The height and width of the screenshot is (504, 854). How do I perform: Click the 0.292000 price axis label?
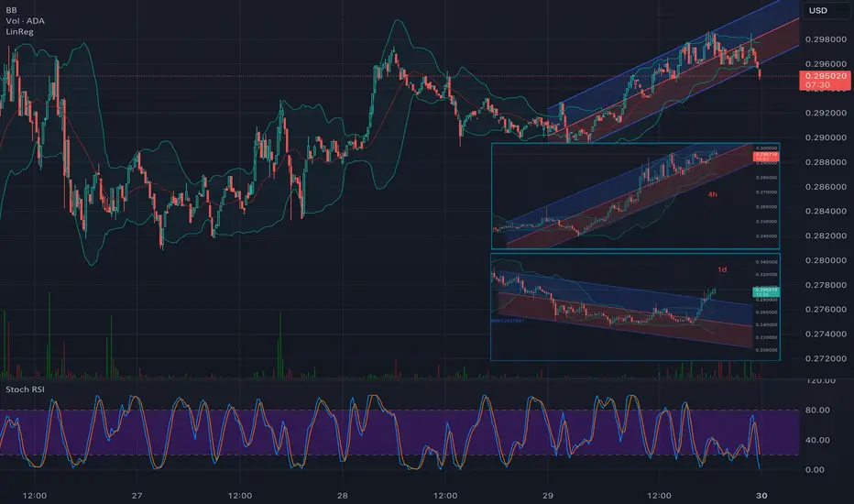[826, 113]
